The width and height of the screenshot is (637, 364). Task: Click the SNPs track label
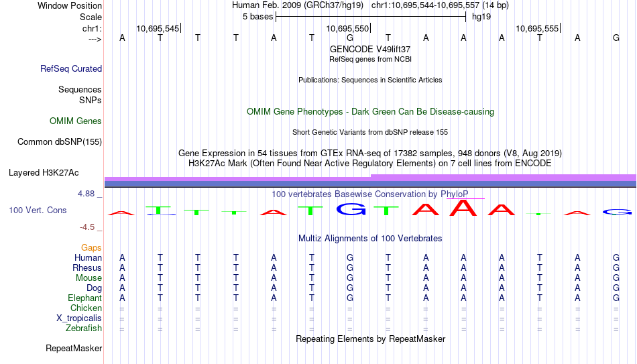coord(91,100)
